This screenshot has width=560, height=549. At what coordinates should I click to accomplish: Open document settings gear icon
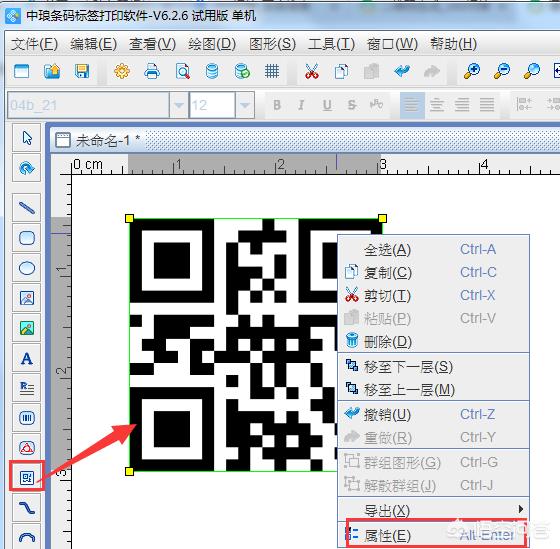[x=122, y=71]
